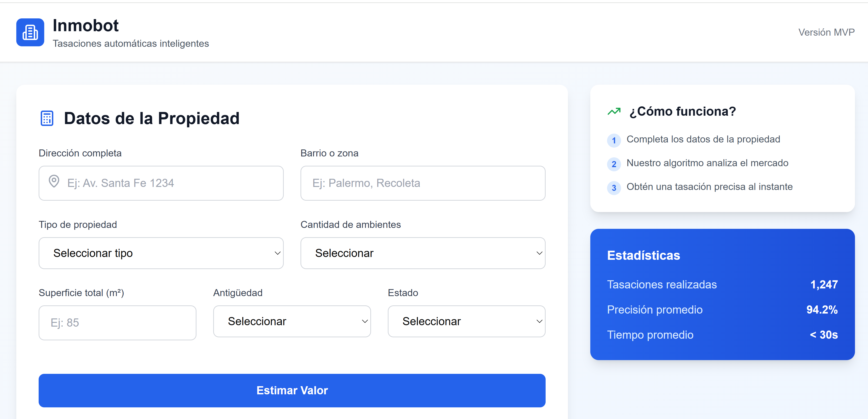Click into the Barrio o zona field

(x=422, y=183)
